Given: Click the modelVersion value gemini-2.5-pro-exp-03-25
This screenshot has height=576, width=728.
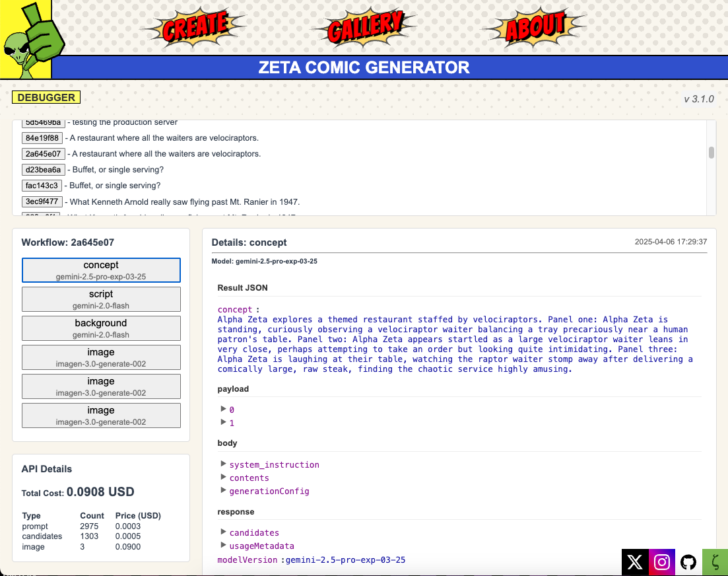Looking at the screenshot, I should click(x=345, y=559).
